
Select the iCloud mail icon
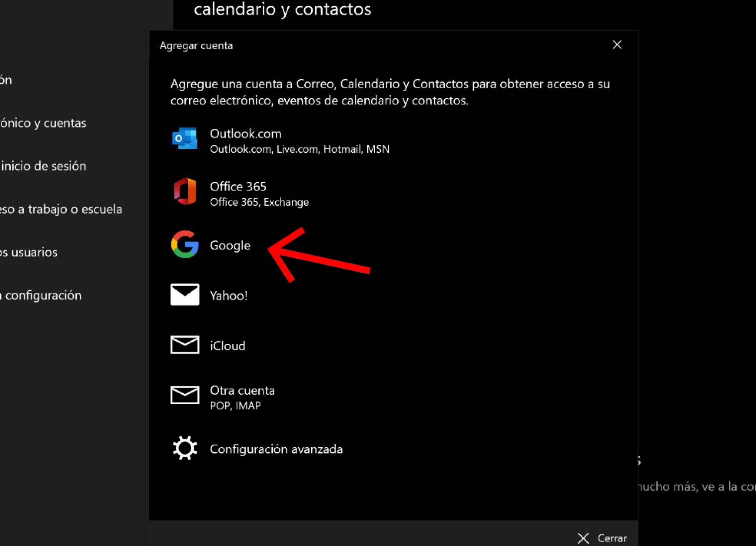(x=184, y=345)
